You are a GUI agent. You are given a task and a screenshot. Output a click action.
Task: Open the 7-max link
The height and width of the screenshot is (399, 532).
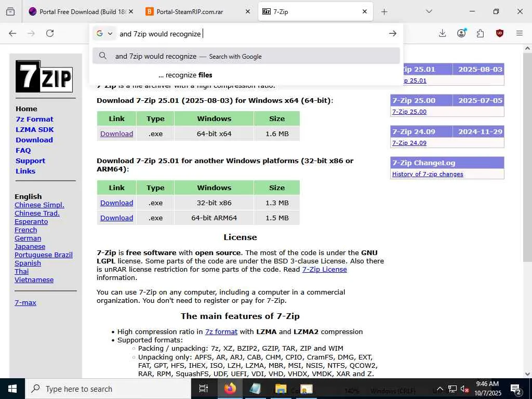click(25, 303)
